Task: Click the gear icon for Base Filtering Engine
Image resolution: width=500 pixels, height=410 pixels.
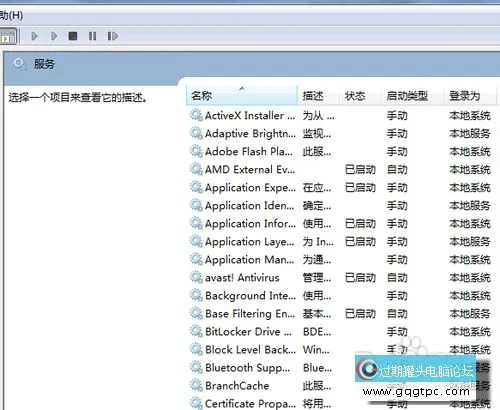Action: coord(196,313)
